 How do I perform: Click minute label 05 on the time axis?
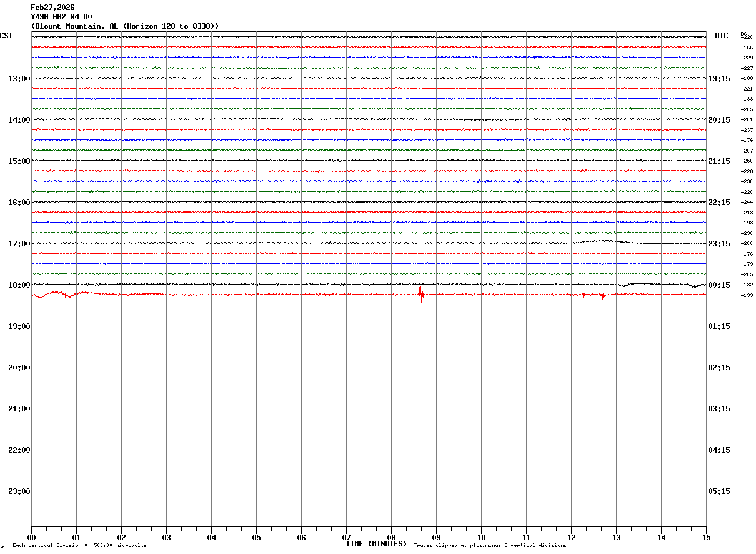click(x=256, y=537)
